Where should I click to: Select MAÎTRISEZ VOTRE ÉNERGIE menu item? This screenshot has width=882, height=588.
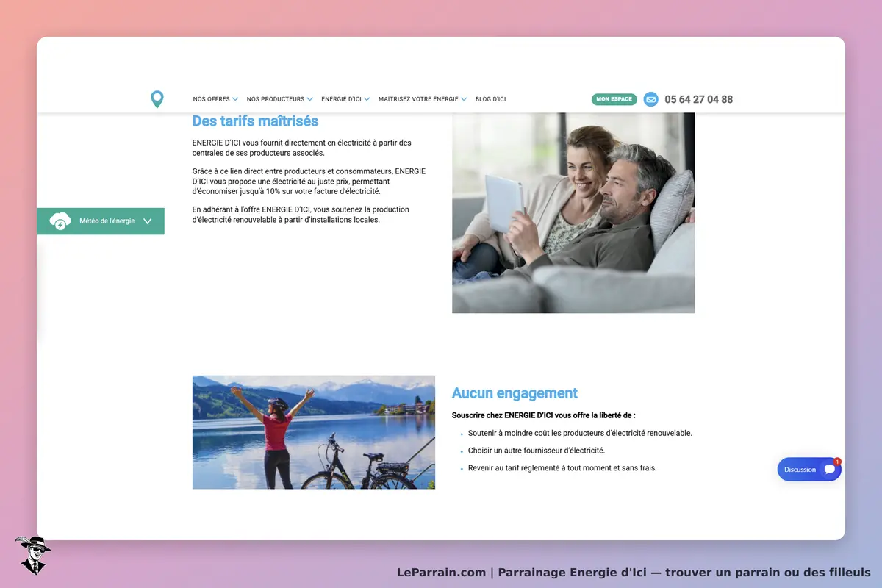pos(418,99)
